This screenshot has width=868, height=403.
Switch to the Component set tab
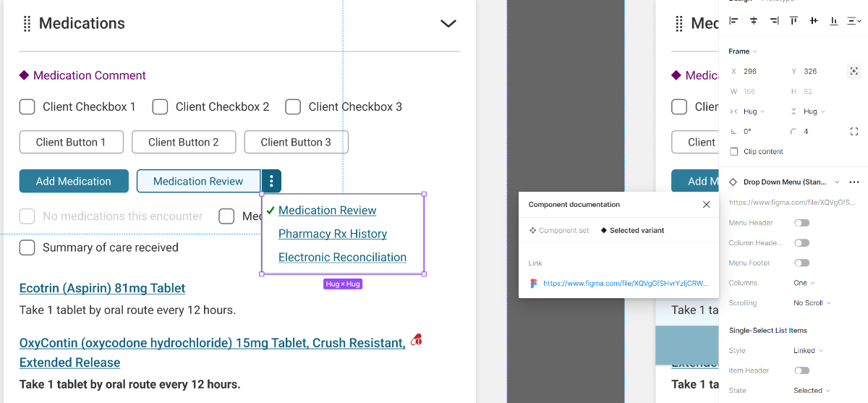pyautogui.click(x=559, y=230)
